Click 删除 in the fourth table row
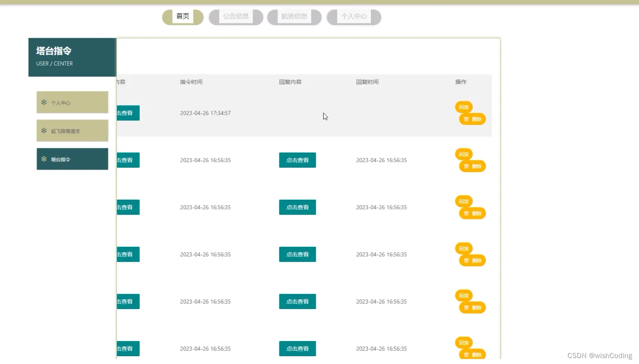639x364 pixels. coord(473,261)
